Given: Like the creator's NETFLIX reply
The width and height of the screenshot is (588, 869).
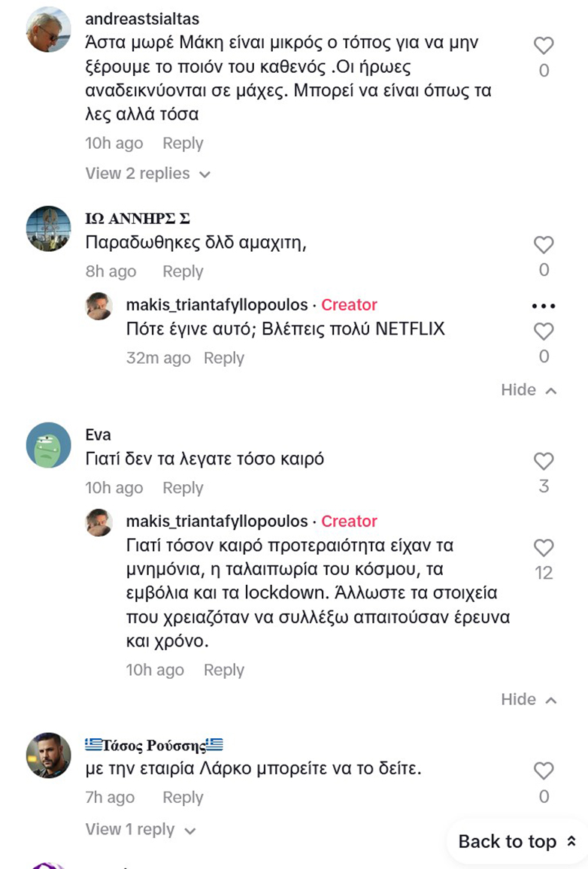Looking at the screenshot, I should [544, 332].
